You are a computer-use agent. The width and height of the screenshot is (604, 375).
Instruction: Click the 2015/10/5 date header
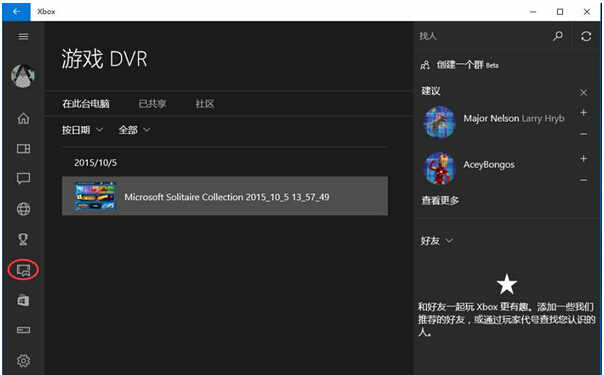click(96, 162)
